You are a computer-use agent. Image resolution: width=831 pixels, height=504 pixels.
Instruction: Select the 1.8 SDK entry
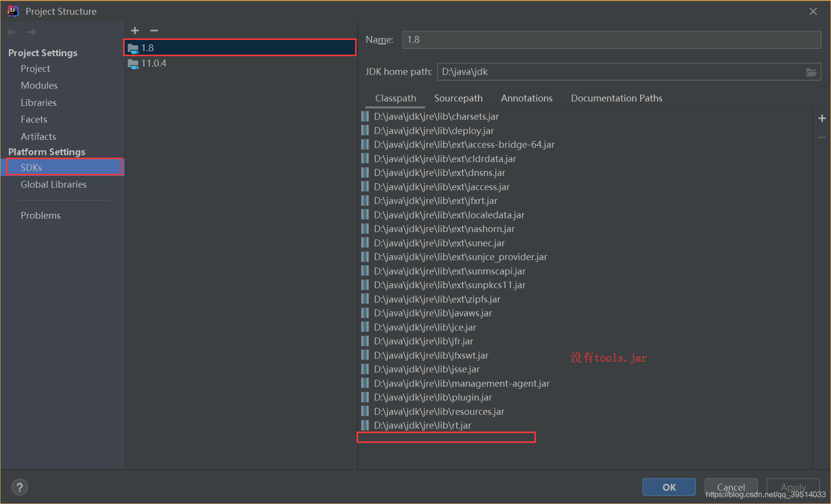click(240, 48)
